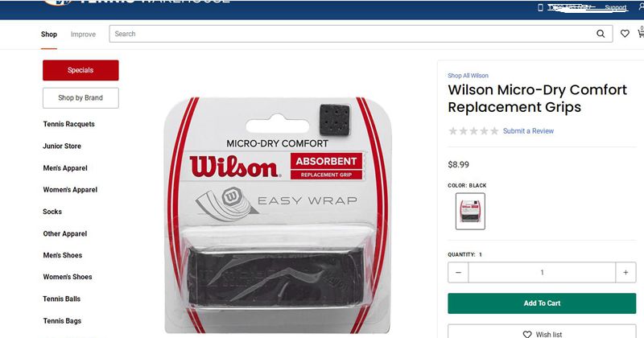The image size is (644, 338).
Task: Open the Shop by Brand button
Action: (x=80, y=97)
